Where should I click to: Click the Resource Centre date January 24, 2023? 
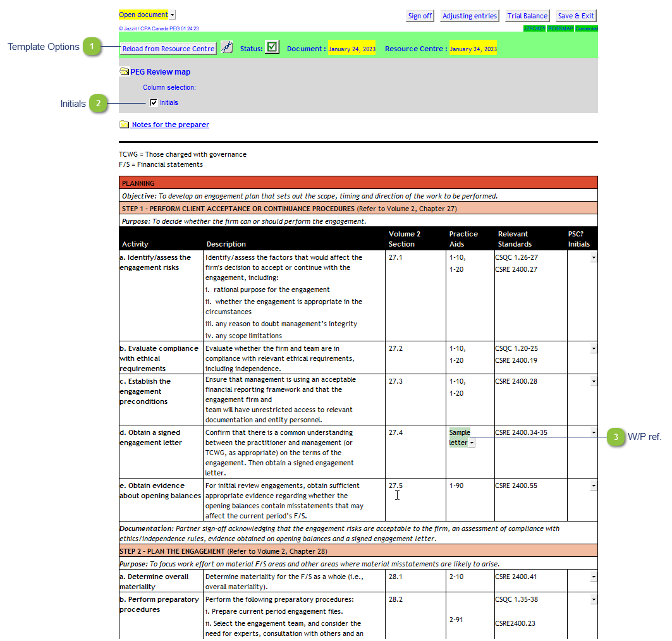(x=473, y=49)
